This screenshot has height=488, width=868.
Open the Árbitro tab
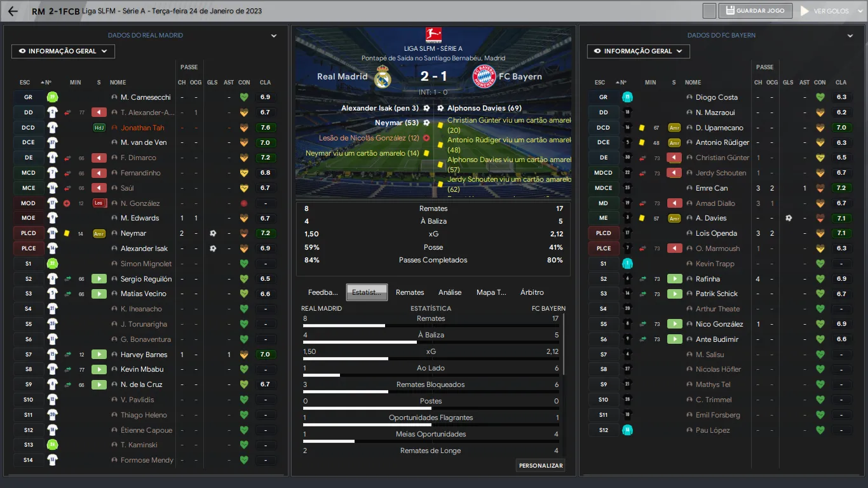(532, 292)
